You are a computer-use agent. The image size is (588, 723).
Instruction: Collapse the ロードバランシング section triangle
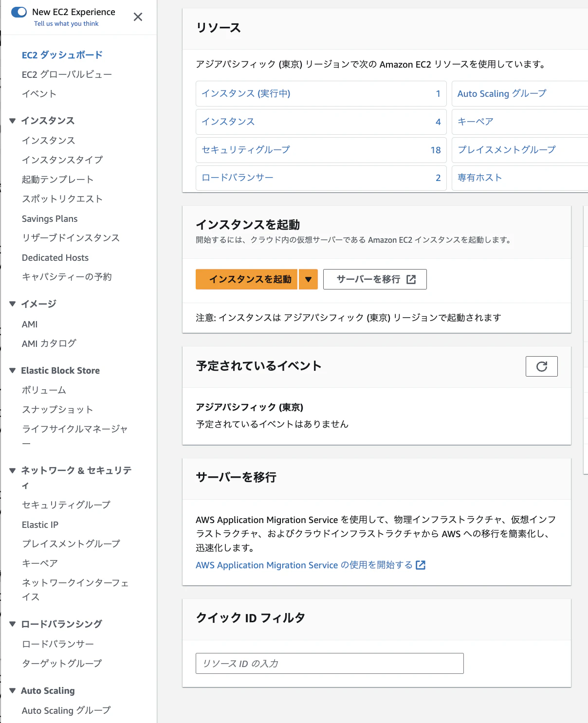point(13,624)
